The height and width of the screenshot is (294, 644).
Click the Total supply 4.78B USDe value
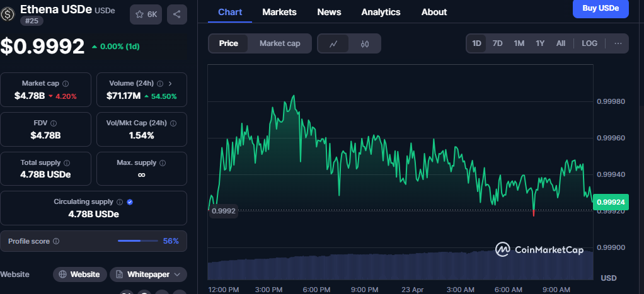coord(45,174)
